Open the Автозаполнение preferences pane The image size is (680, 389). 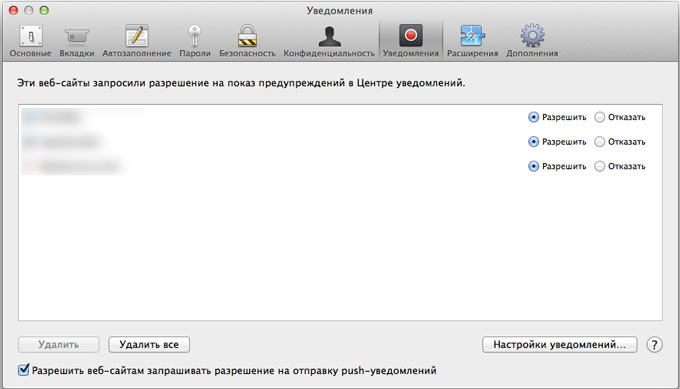tap(137, 41)
